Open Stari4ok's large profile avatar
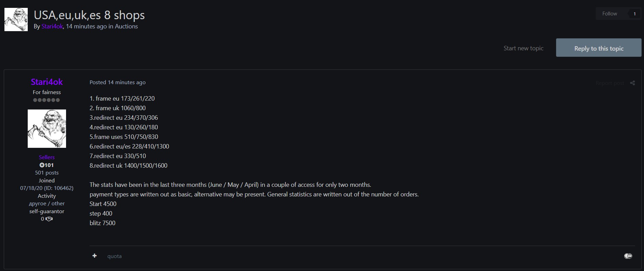Viewport: 644px width, 271px height. coord(47,129)
